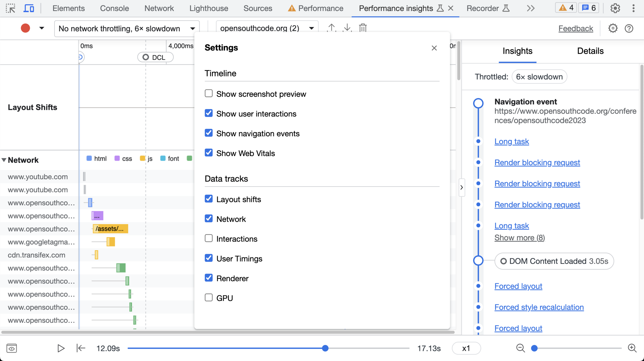This screenshot has width=644, height=361.
Task: Click the Feedback link
Action: pos(575,28)
